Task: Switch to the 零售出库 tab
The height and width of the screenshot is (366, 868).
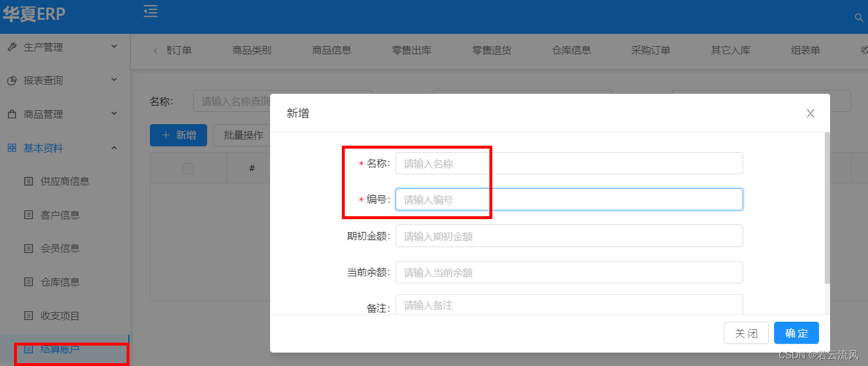Action: tap(412, 50)
